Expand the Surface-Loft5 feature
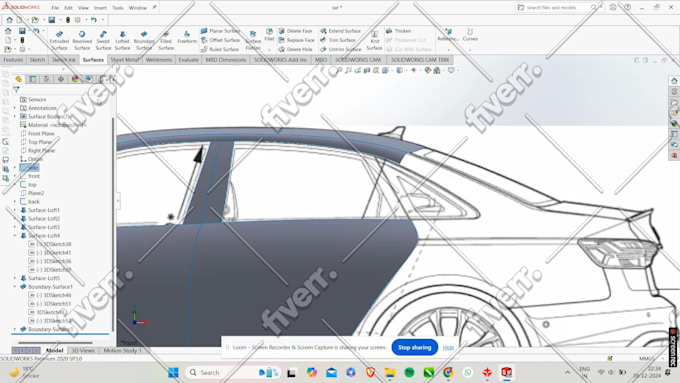 tap(15, 278)
